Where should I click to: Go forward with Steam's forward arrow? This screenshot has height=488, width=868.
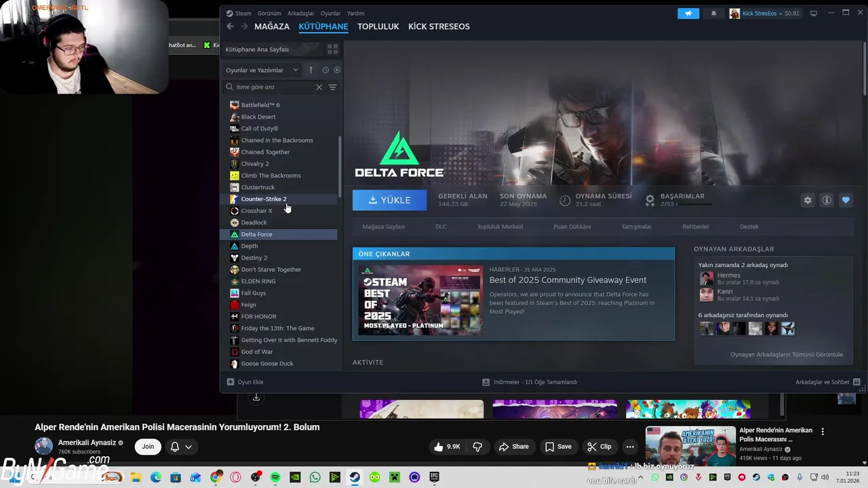pos(244,26)
